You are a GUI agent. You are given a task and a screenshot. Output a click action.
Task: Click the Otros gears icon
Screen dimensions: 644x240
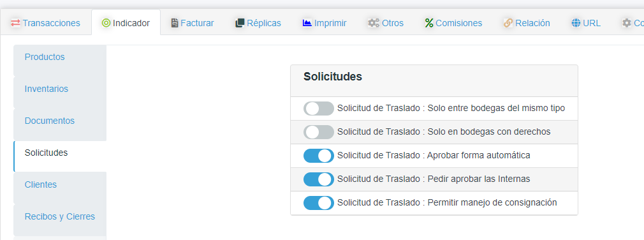pyautogui.click(x=374, y=23)
